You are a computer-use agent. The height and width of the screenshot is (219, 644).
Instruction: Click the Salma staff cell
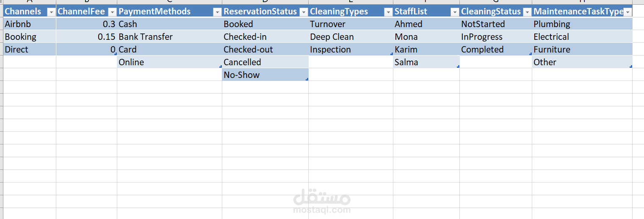click(x=426, y=62)
